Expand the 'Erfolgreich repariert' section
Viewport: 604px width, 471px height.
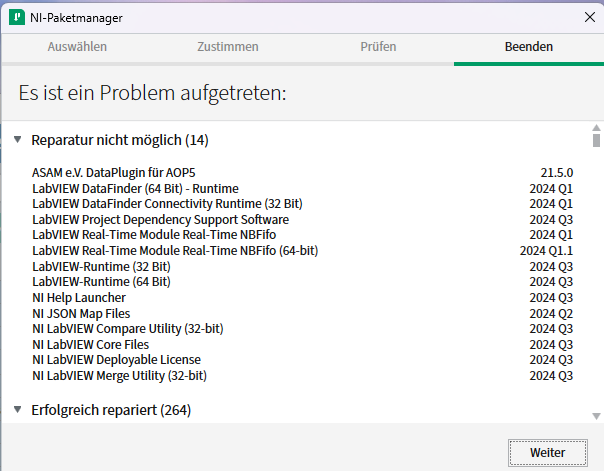(x=18, y=410)
